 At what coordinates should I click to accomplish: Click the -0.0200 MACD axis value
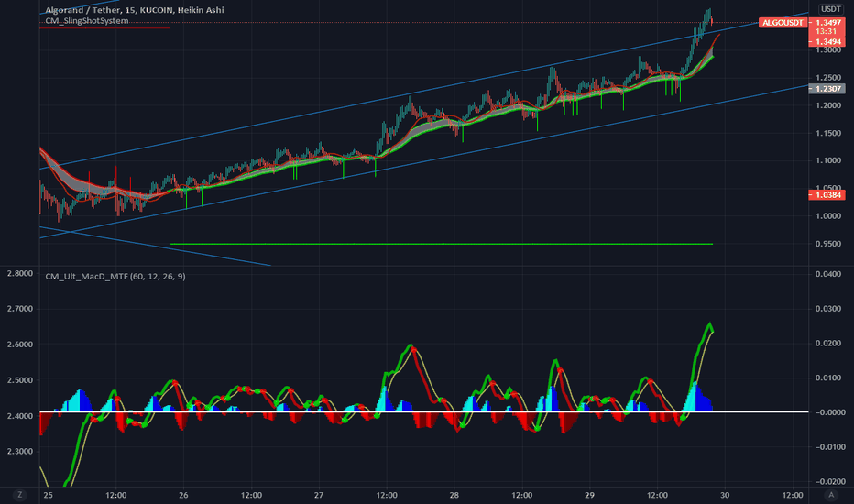click(x=830, y=481)
